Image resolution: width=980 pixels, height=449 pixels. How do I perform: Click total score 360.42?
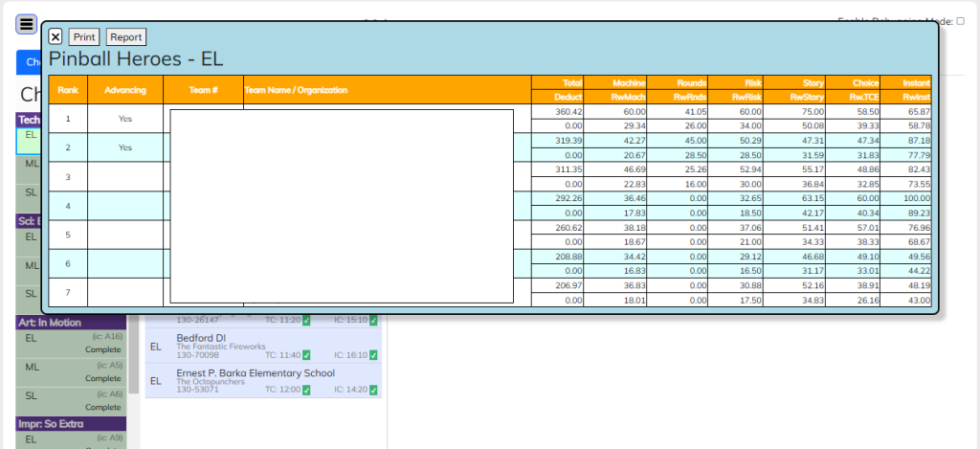(558, 111)
